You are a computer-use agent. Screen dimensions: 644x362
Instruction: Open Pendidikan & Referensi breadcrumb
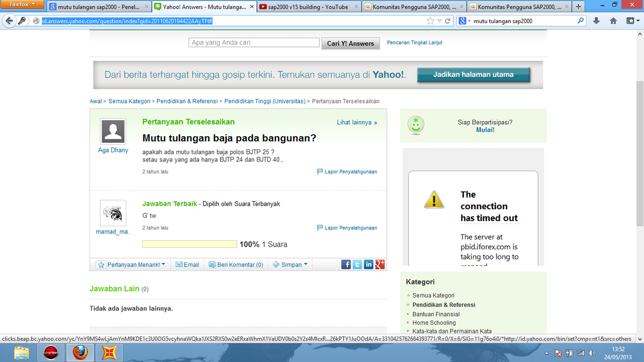pos(187,101)
